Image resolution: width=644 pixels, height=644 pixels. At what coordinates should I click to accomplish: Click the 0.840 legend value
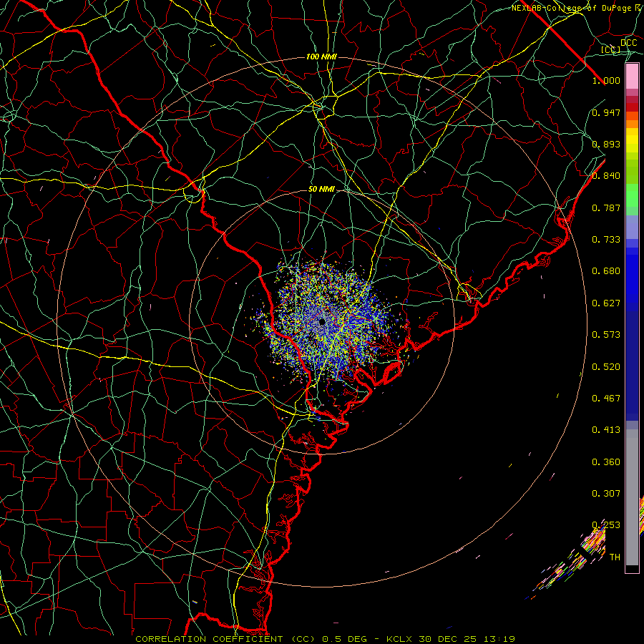pyautogui.click(x=606, y=176)
